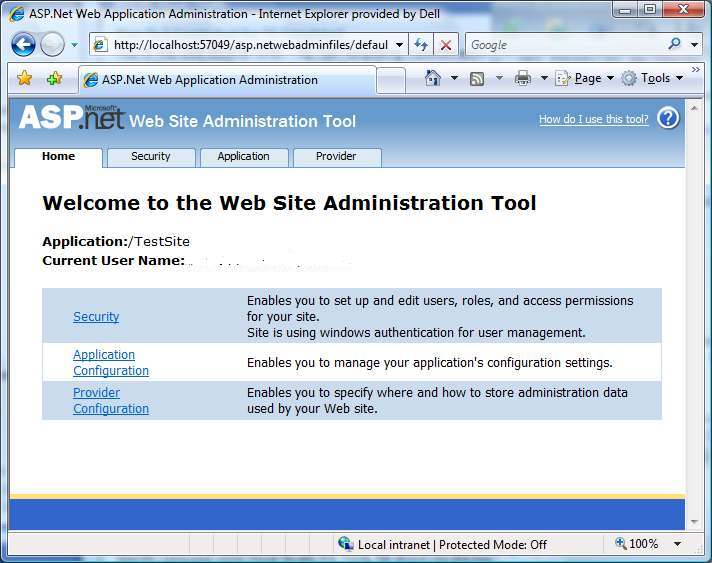Viewport: 712px width, 563px height.
Task: Open the Application Configuration link
Action: 111,362
